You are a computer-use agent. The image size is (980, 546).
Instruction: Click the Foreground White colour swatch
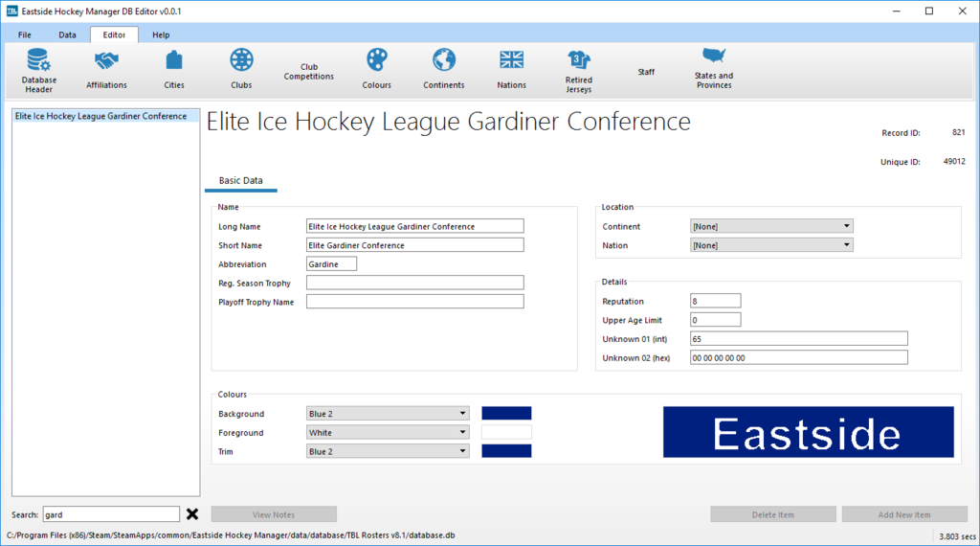(506, 432)
